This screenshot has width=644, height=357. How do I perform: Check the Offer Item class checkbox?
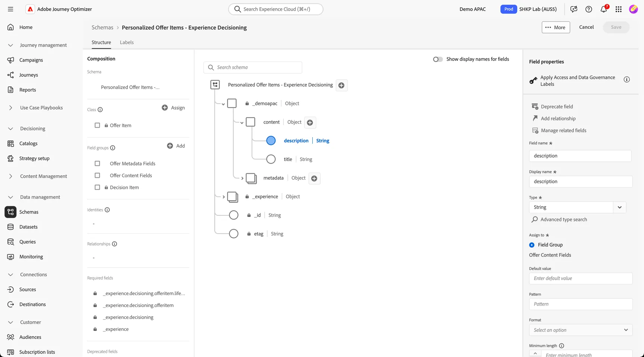point(97,125)
